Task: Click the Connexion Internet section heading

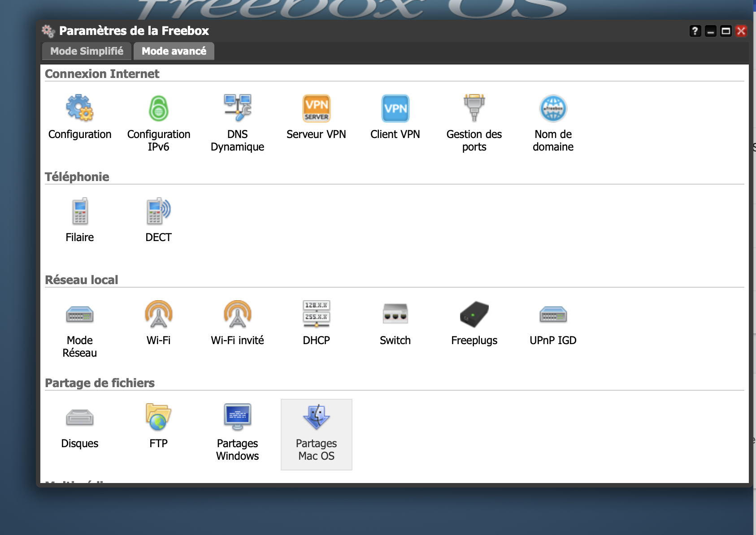Action: pos(102,74)
